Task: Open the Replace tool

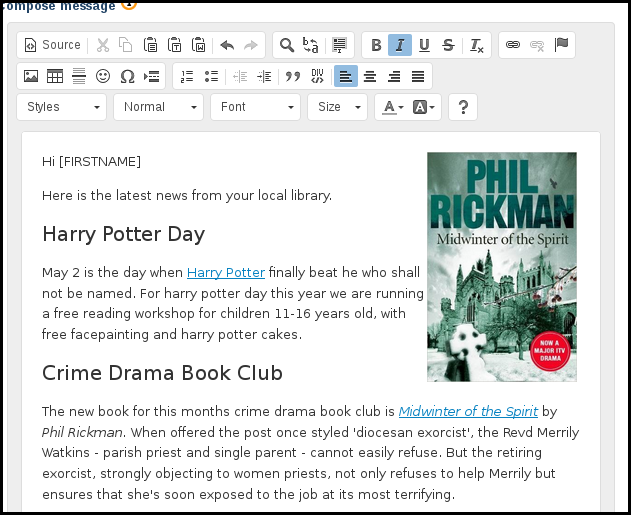Action: [311, 45]
